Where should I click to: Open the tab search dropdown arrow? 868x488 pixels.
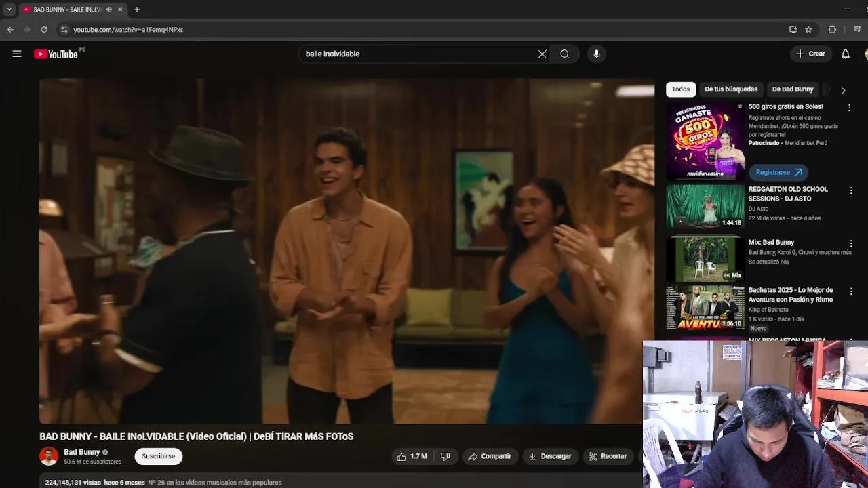9,9
